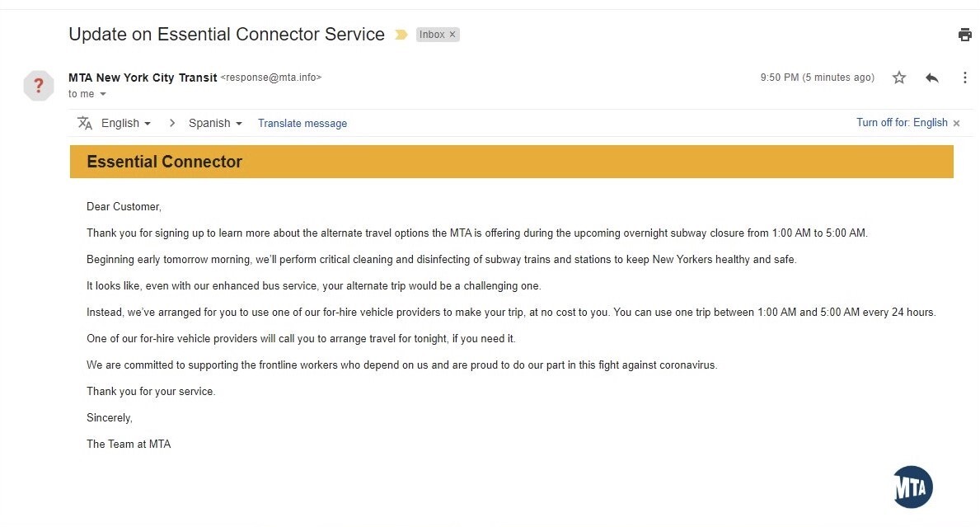980x527 pixels.
Task: Turn off translation for English
Action: point(902,123)
